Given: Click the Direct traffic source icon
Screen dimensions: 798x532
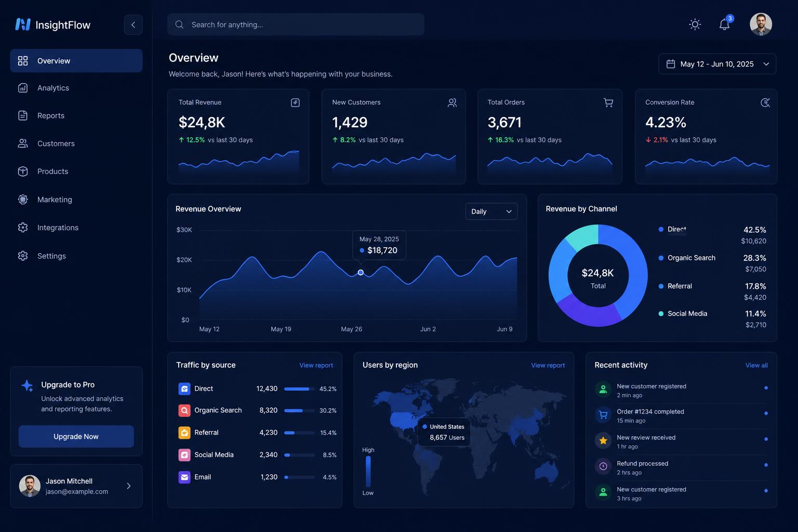Looking at the screenshot, I should coord(184,389).
